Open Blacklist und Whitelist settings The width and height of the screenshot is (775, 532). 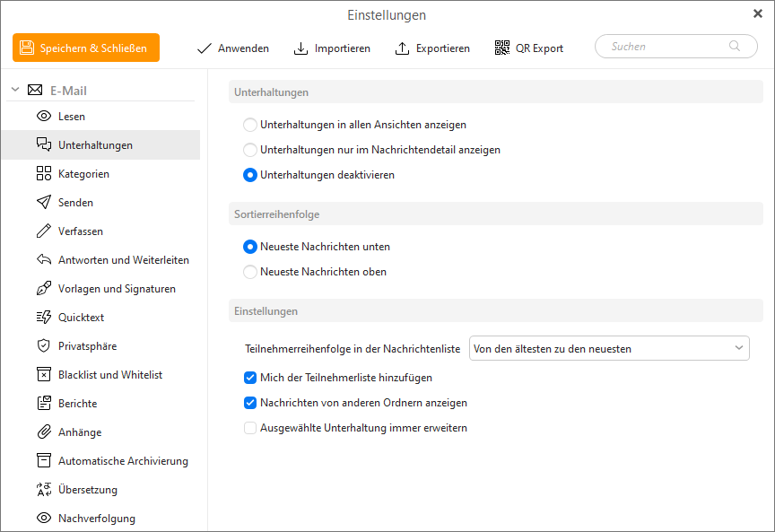109,375
